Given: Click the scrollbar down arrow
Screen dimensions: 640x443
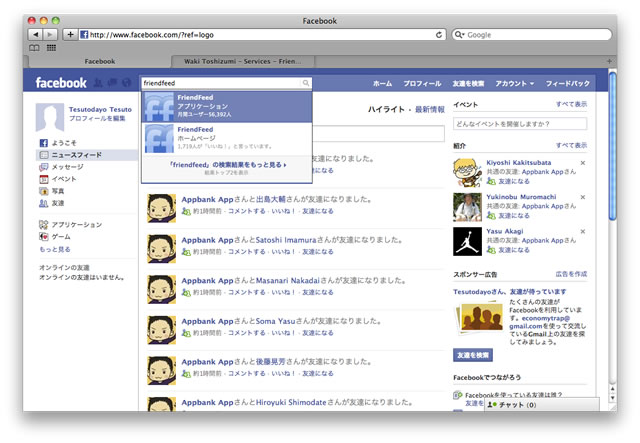Looking at the screenshot, I should point(612,398).
